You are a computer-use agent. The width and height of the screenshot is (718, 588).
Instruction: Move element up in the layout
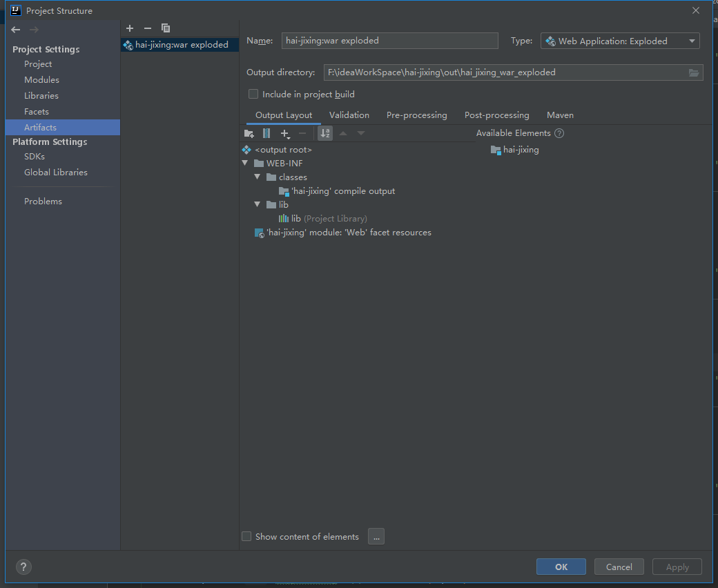pyautogui.click(x=343, y=133)
